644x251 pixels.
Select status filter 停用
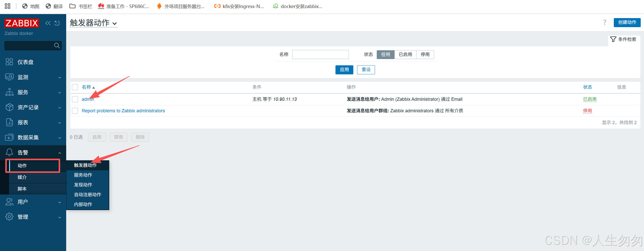tap(425, 55)
